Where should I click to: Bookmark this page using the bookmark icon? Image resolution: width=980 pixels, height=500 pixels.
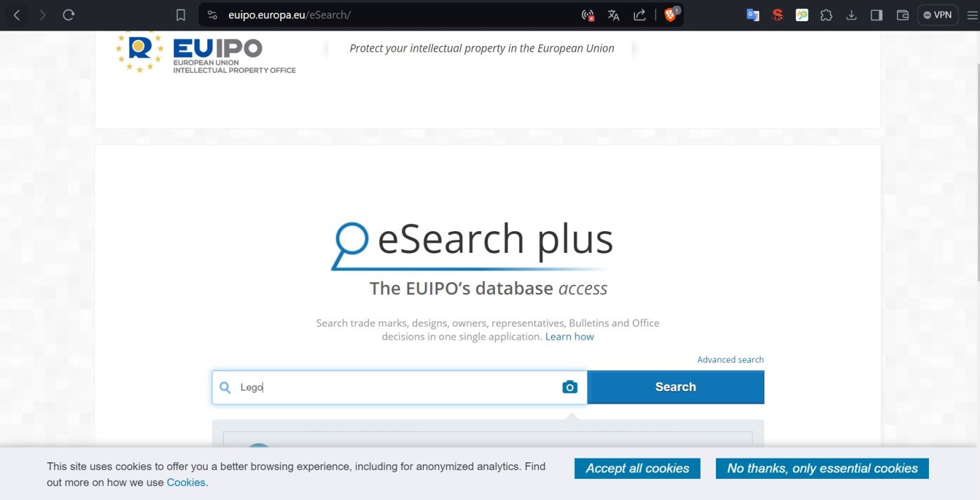click(x=181, y=15)
